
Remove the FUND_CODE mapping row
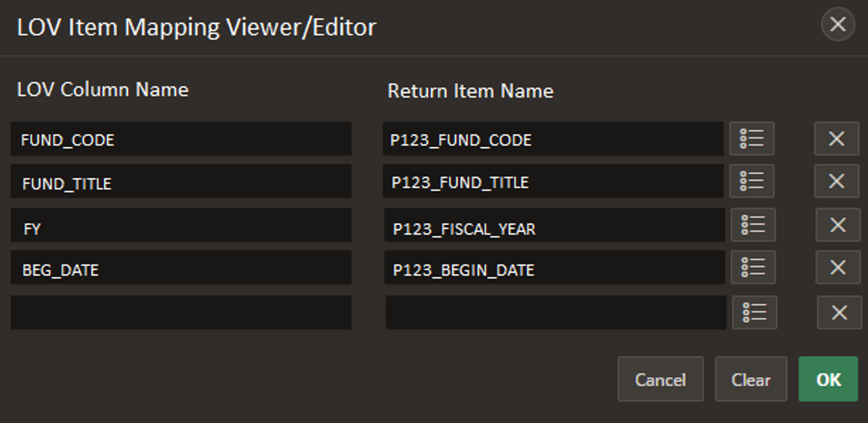click(836, 138)
